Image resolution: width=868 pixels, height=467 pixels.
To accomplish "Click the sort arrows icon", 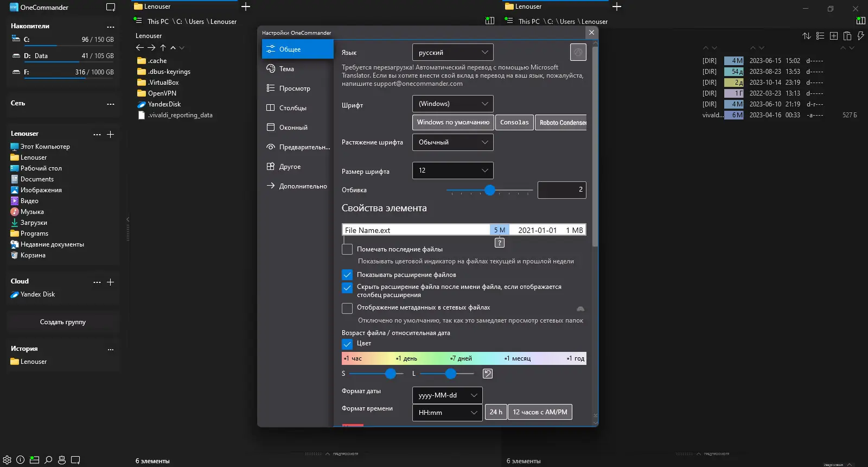I will (x=807, y=36).
